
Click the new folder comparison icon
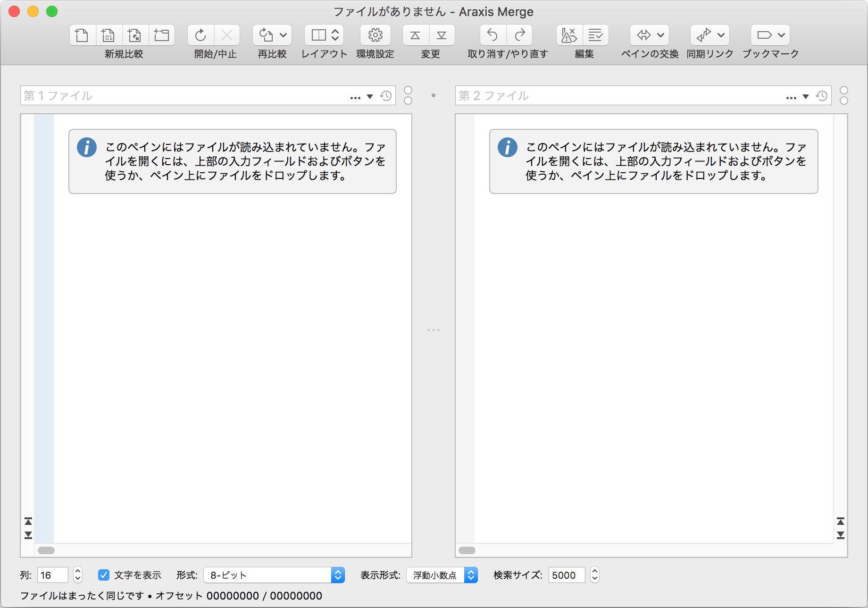[161, 35]
